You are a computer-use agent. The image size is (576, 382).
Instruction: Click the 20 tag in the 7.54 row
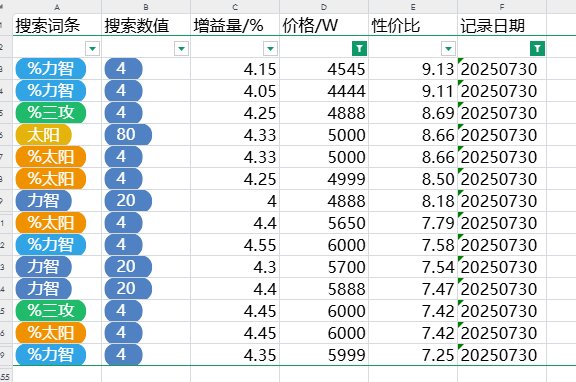coord(128,267)
